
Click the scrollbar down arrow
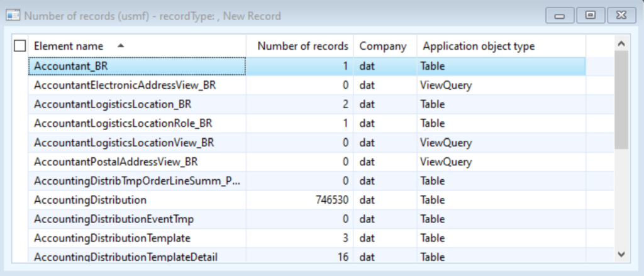[621, 254]
